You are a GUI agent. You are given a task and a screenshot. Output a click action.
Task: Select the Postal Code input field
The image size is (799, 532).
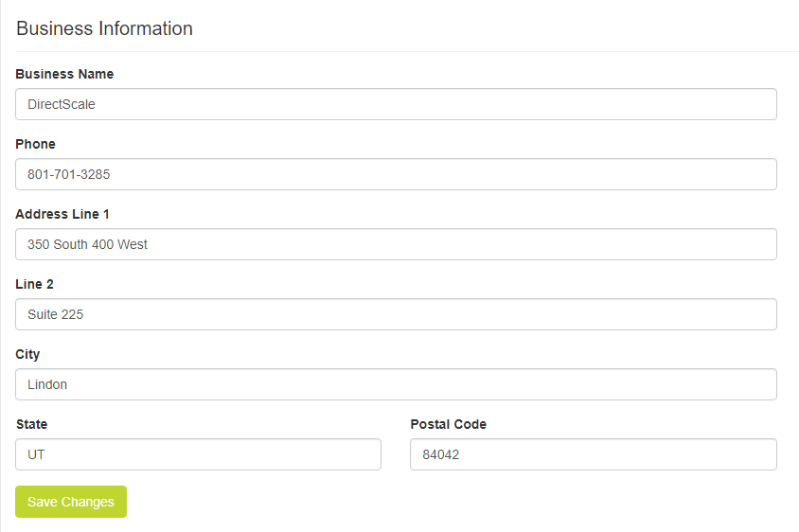(x=593, y=454)
